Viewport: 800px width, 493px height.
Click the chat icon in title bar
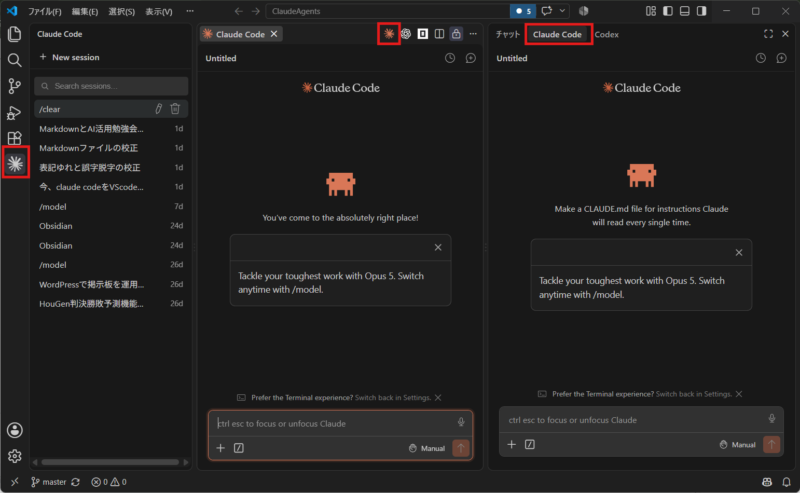pyautogui.click(x=547, y=11)
